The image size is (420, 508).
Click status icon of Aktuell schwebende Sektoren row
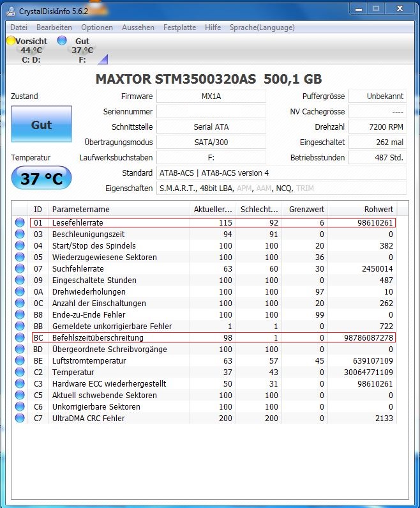tap(20, 395)
